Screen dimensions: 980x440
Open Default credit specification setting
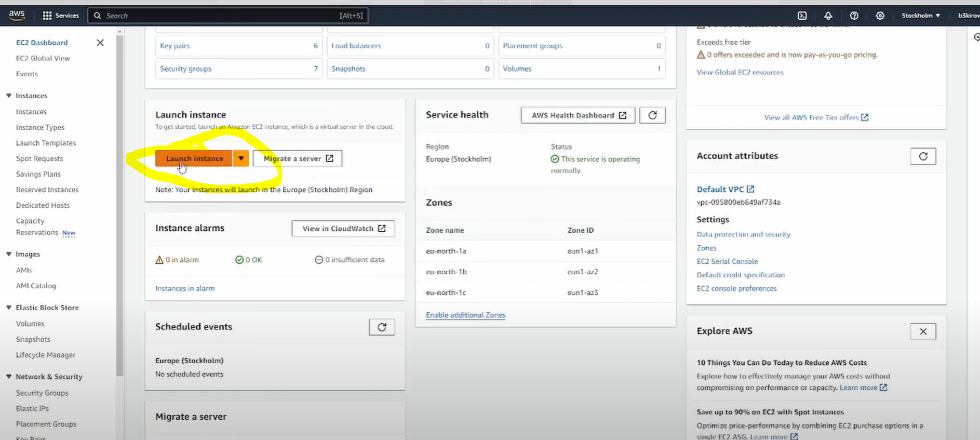pyautogui.click(x=741, y=275)
